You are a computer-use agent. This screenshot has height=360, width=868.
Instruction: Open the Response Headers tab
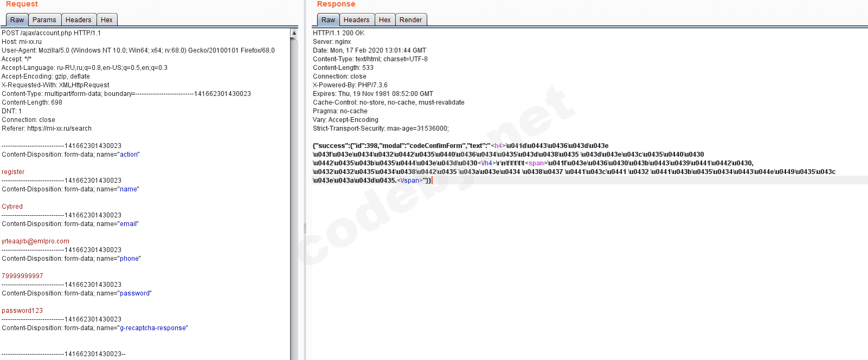pos(356,20)
